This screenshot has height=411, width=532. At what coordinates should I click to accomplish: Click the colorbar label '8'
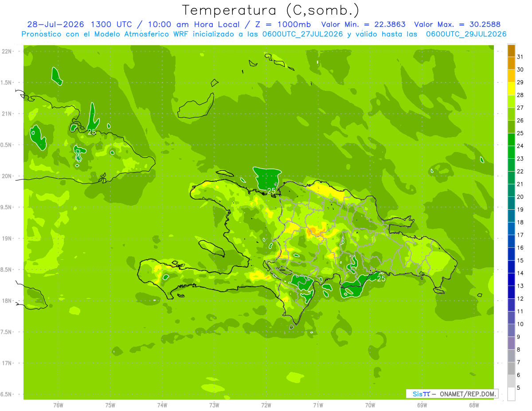pos(519,350)
